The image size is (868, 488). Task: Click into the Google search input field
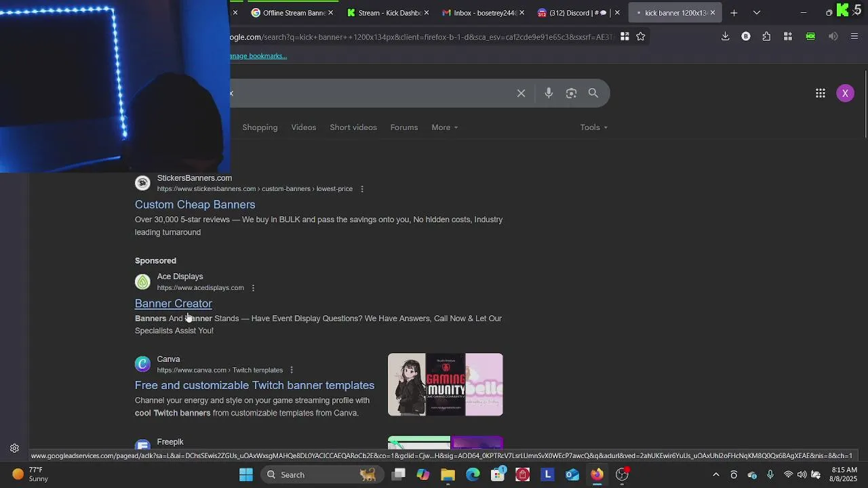373,94
